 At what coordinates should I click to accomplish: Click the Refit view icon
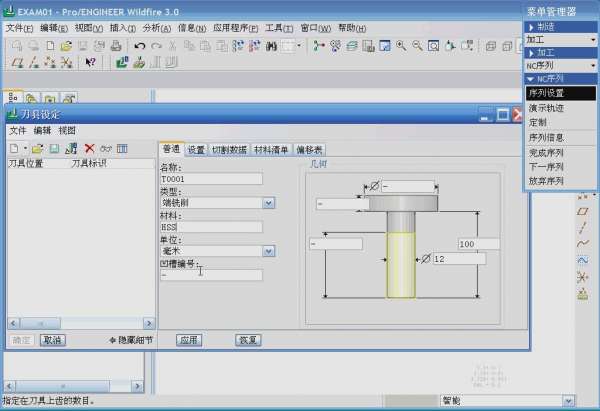point(434,46)
